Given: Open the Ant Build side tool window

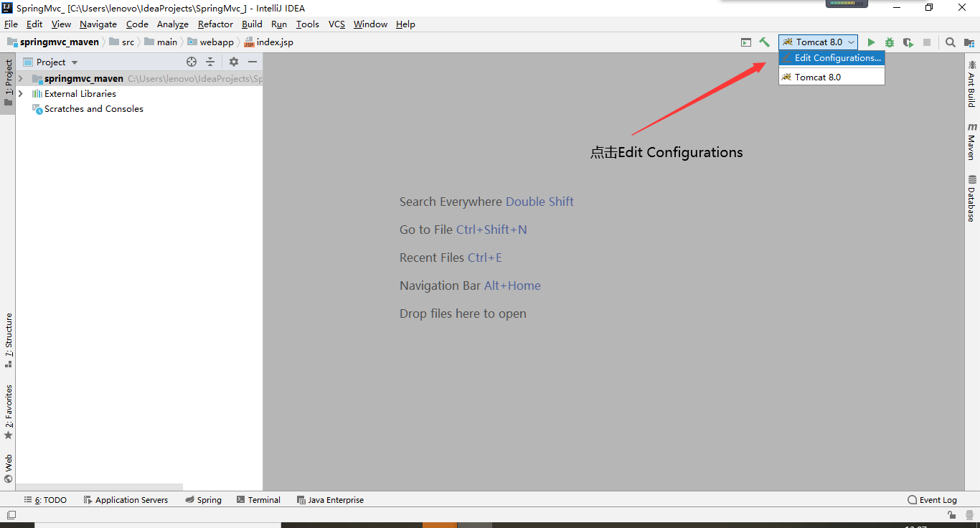Looking at the screenshot, I should click(972, 83).
